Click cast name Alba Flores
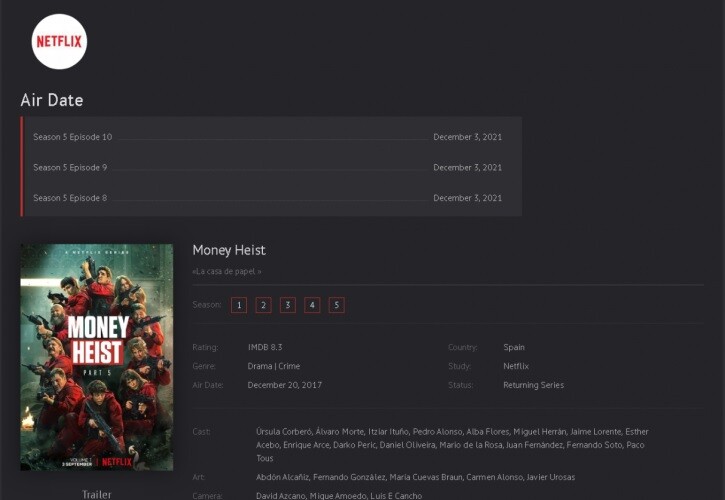 488,432
